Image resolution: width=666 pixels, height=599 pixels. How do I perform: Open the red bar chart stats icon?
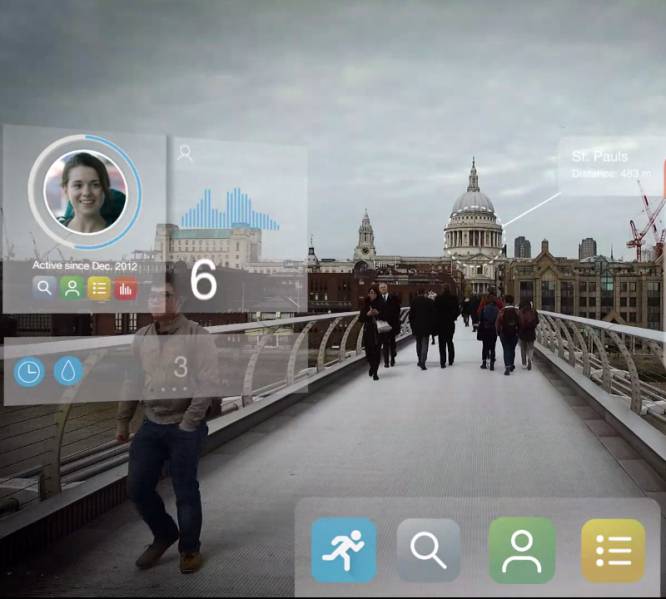[125, 288]
